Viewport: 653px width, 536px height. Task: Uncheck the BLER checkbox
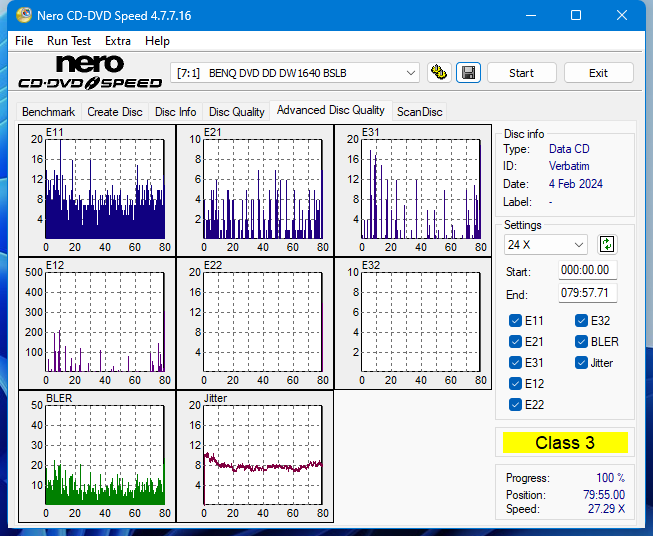(581, 342)
